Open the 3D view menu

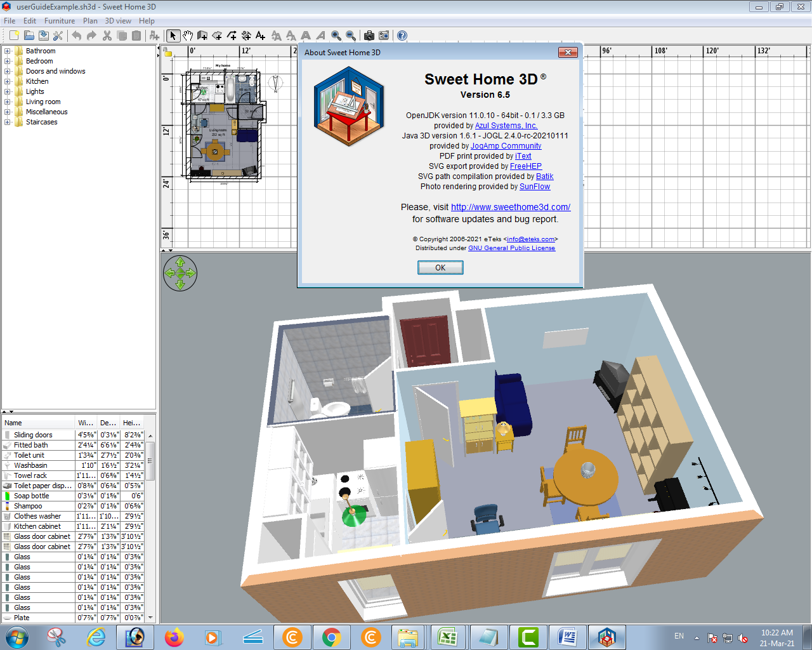point(118,21)
